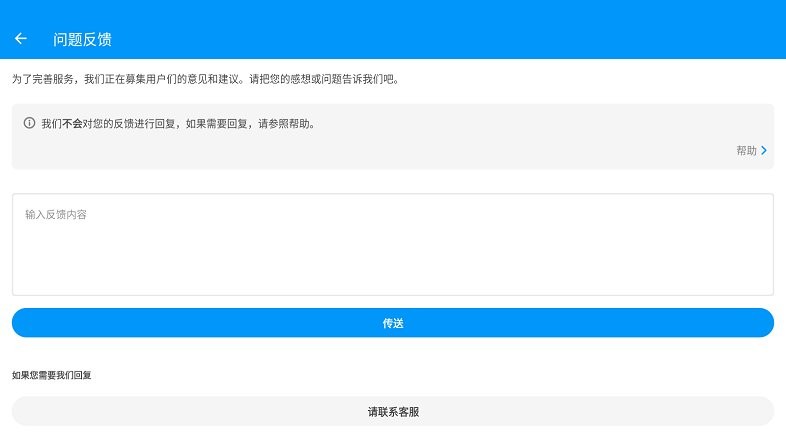This screenshot has height=442, width=786.
Task: Click empty gray area of notice banner
Action: coord(400,150)
